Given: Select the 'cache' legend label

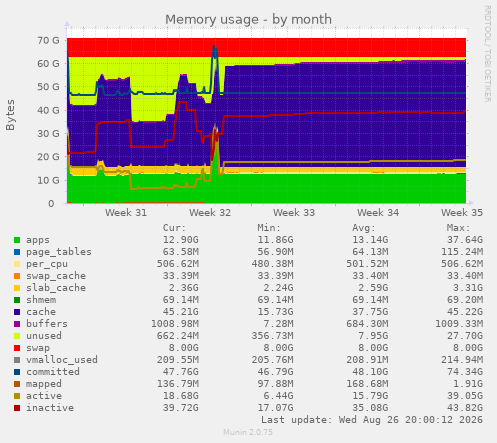Looking at the screenshot, I should click(x=41, y=312).
